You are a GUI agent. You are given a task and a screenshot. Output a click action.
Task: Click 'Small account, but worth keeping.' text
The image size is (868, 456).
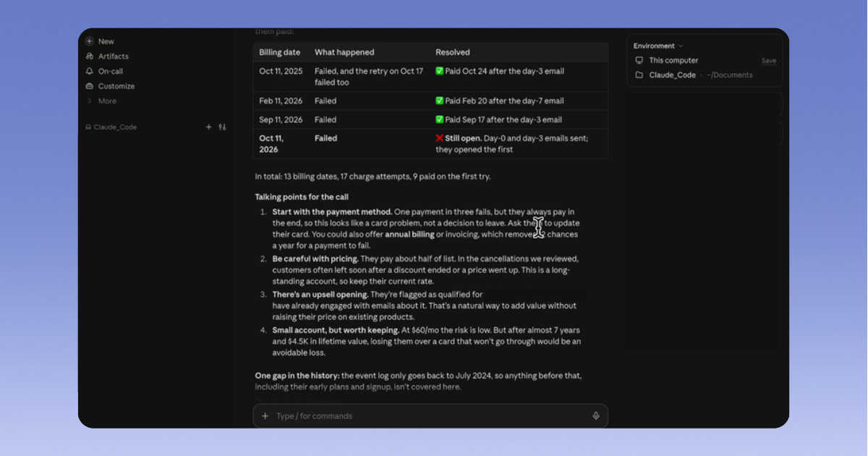coord(336,330)
